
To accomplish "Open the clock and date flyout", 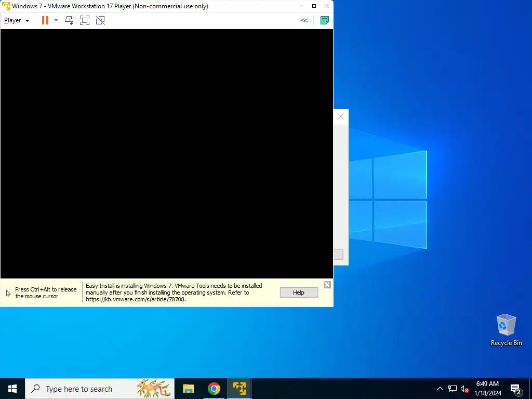I will [487, 389].
